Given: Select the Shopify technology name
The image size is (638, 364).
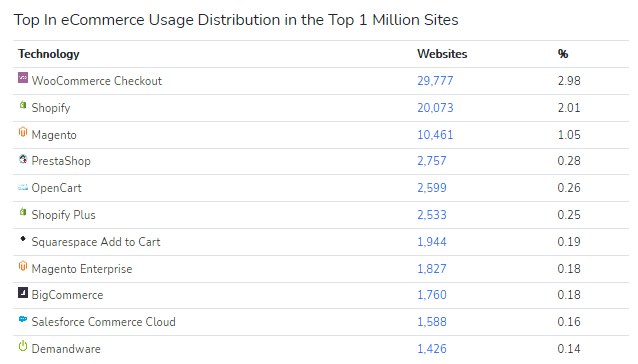Looking at the screenshot, I should point(51,108).
